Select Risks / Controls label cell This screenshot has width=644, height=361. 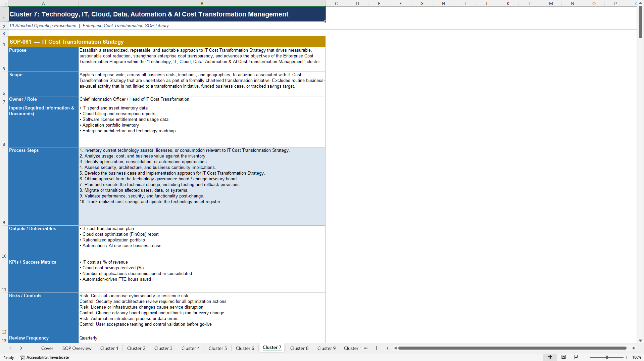point(43,314)
